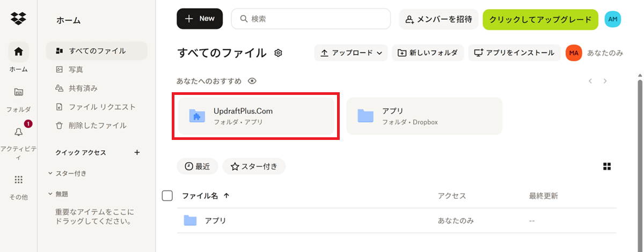This screenshot has height=252, width=644.
Task: Open the AM account avatar
Action: (612, 19)
